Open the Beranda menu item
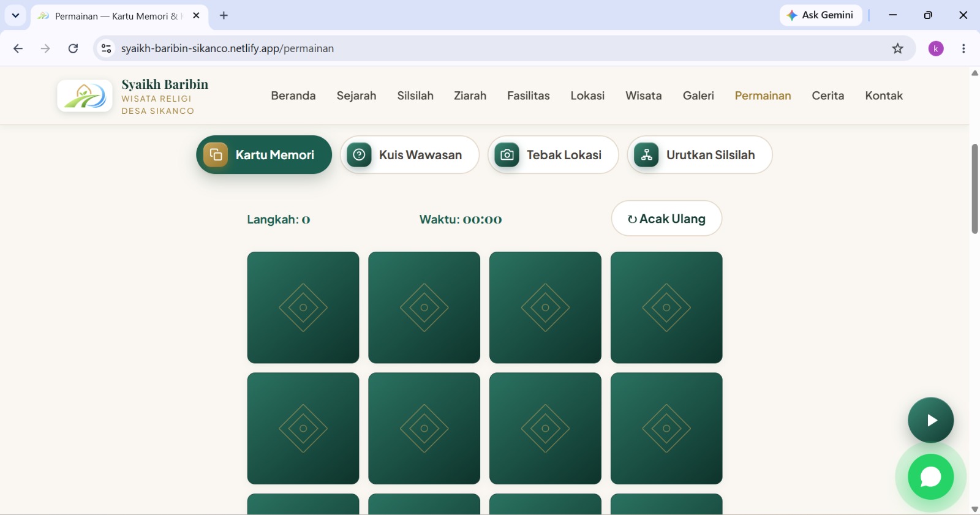 pos(293,96)
